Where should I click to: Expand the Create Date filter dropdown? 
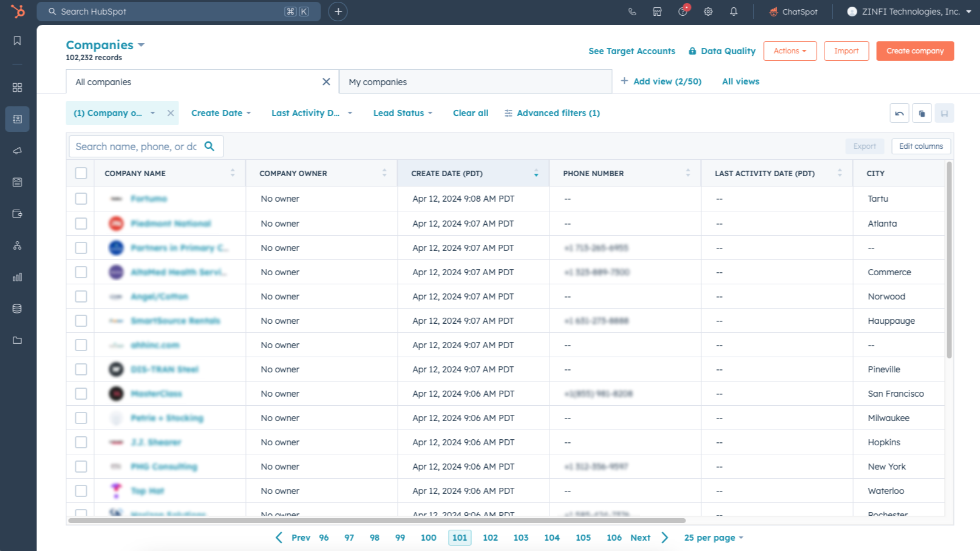point(221,113)
